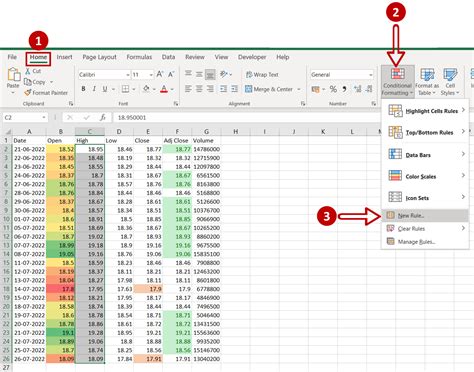
Task: Click the Increase Indent icon
Action: (235, 89)
